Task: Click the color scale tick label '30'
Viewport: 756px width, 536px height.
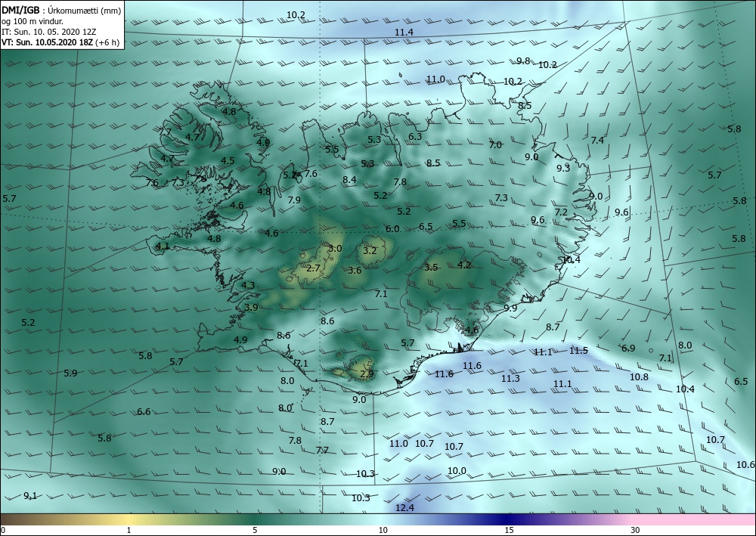Action: (x=636, y=530)
